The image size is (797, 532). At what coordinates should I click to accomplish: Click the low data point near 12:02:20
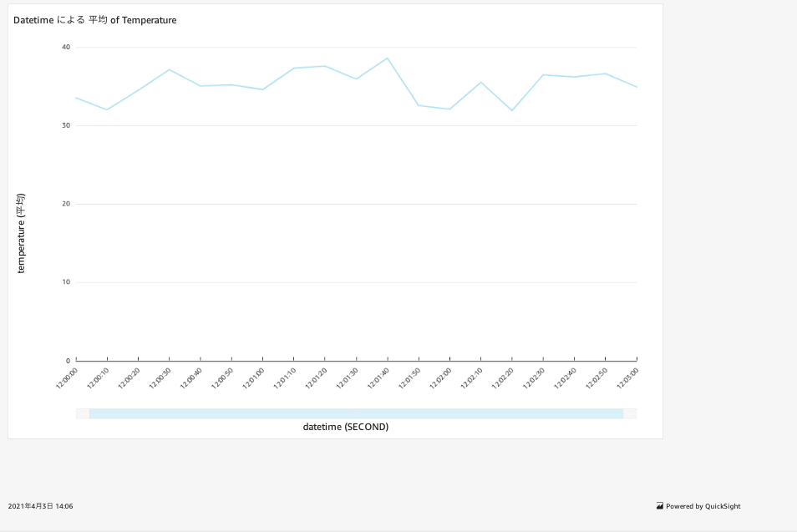(511, 109)
